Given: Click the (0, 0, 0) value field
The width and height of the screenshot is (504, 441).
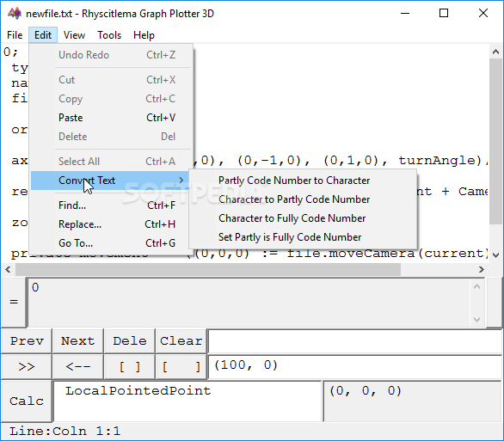Looking at the screenshot, I should (x=413, y=401).
